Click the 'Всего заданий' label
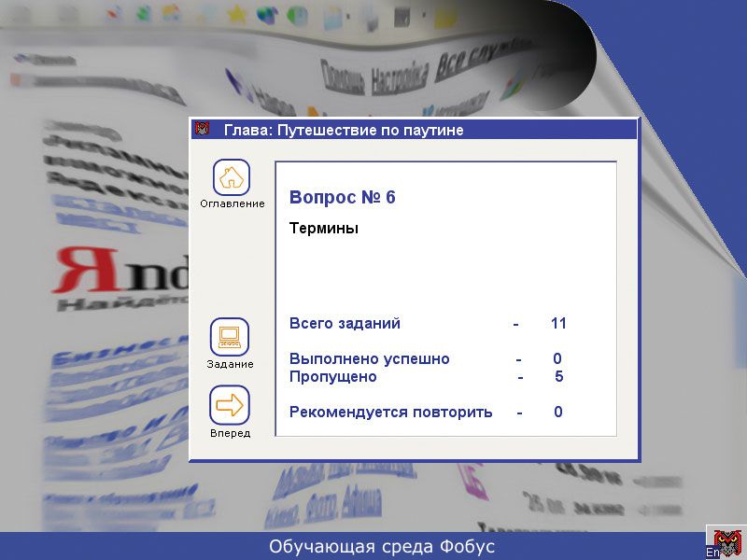 [345, 324]
